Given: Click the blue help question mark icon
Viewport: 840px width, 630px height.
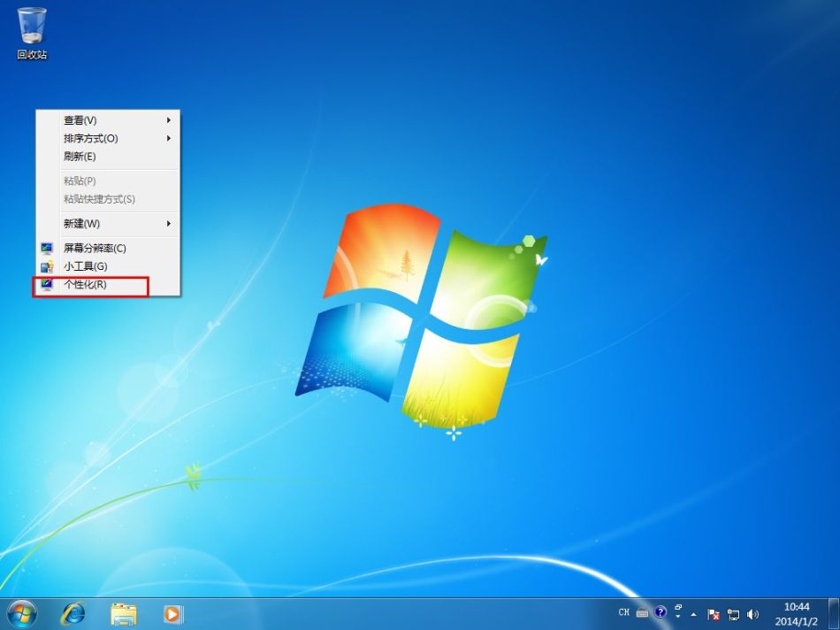Looking at the screenshot, I should click(x=661, y=611).
